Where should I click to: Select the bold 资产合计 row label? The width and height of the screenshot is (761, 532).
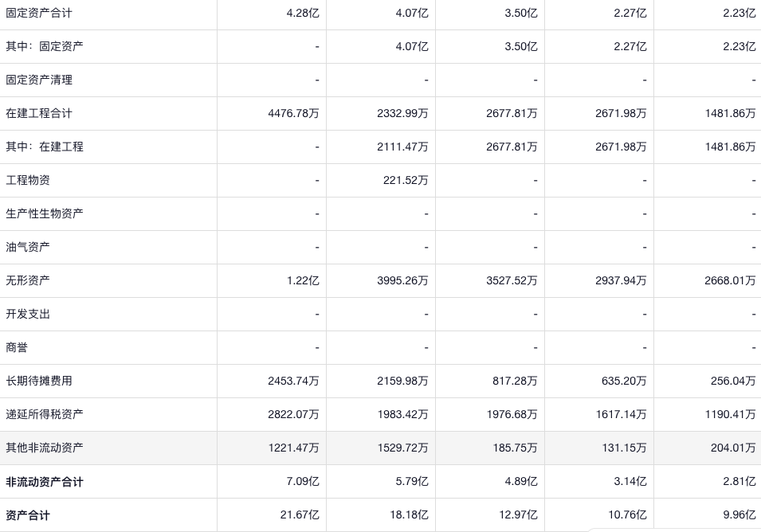pyautogui.click(x=28, y=515)
